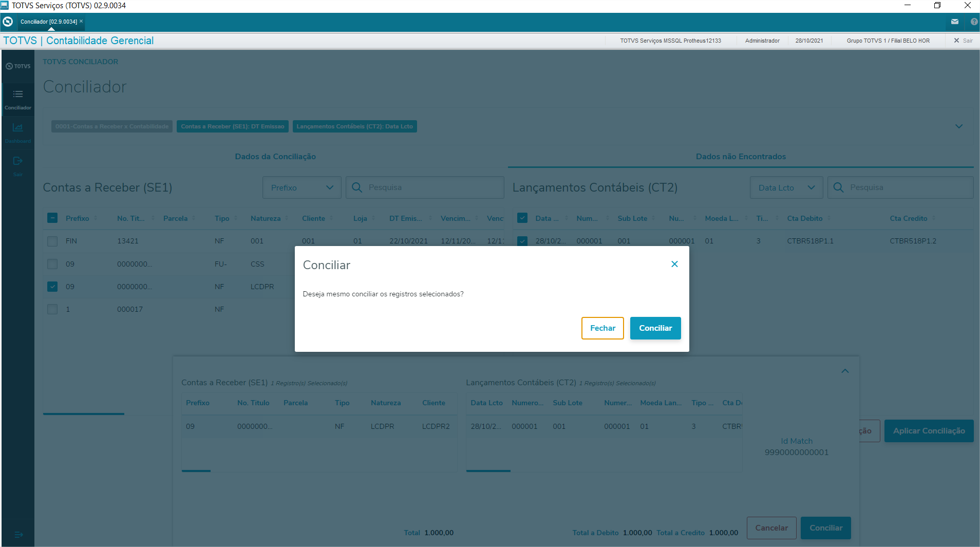Open the help question mark icon
Viewport: 980px width, 547px height.
(974, 22)
